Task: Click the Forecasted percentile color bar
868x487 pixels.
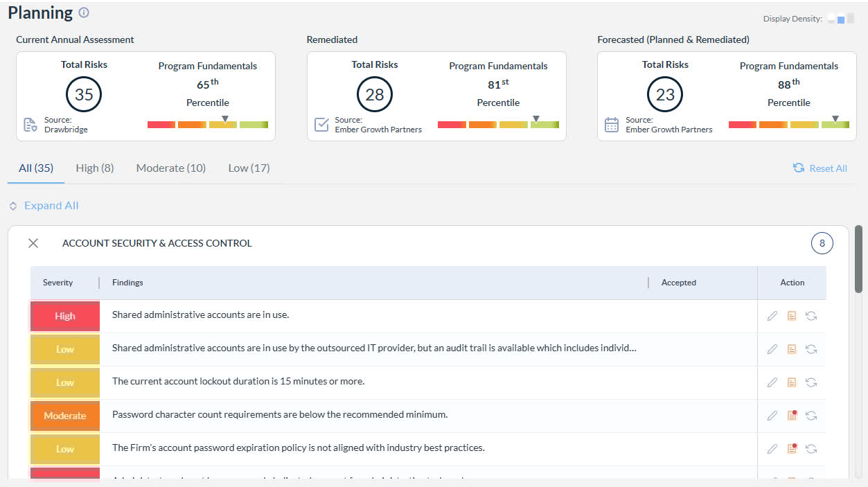Action: coord(789,125)
